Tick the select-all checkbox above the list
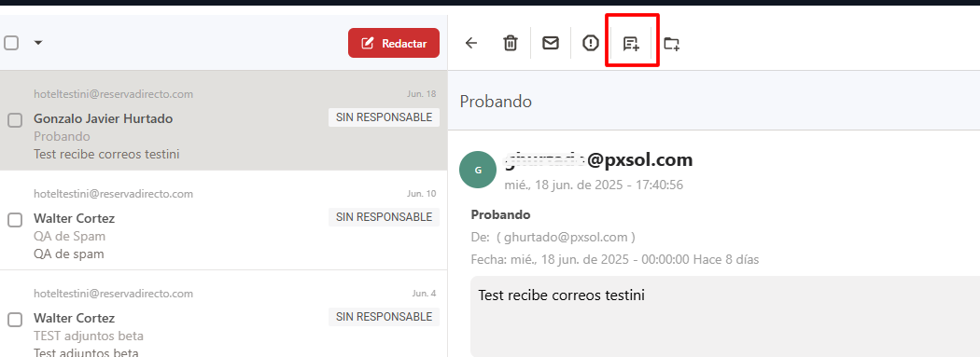980x357 pixels. click(11, 43)
